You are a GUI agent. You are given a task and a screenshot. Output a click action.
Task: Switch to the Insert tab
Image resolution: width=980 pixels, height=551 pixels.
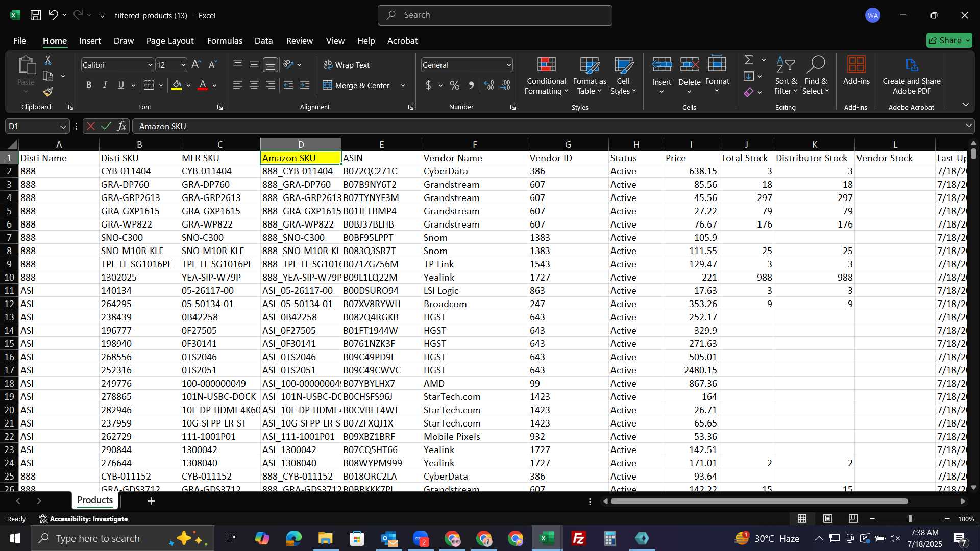[x=90, y=41]
